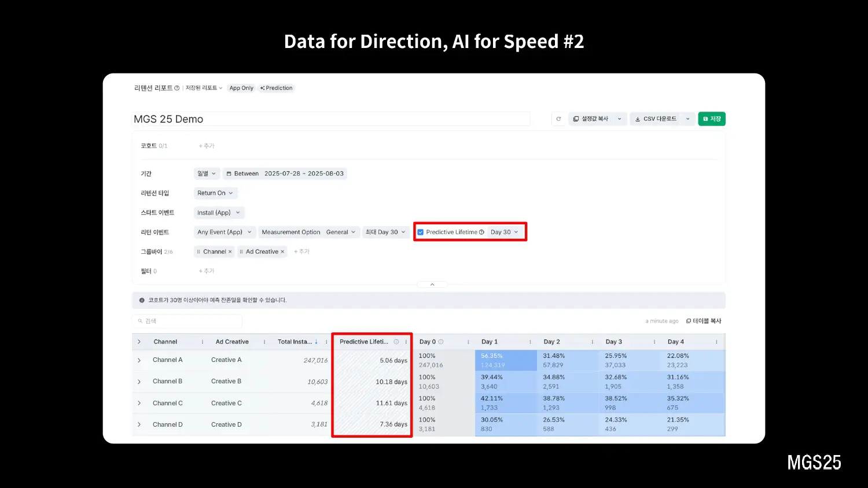Open the Install (App) start event dropdown
Screen dimensions: 868x488
click(x=219, y=213)
